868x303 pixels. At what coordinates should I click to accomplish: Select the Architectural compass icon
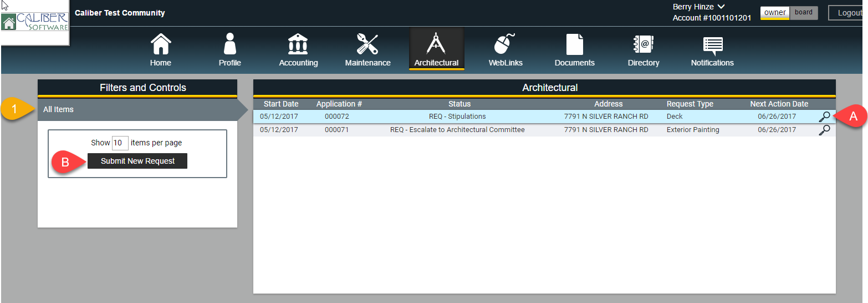pos(436,44)
